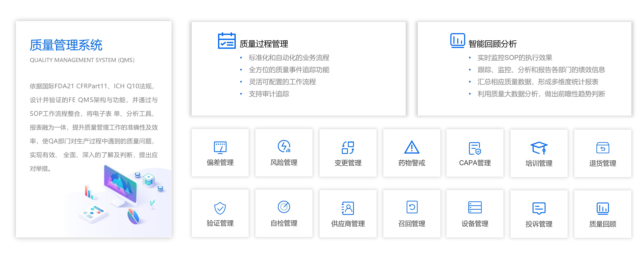The width and height of the screenshot is (644, 279).
Task: Click the 药物警戒 warning triangle icon
Action: point(412,147)
